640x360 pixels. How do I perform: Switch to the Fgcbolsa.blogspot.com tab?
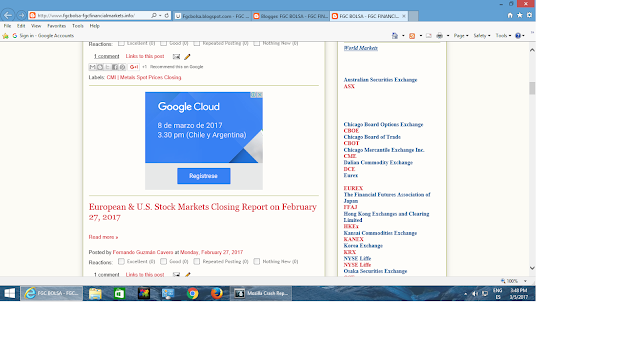tap(213, 16)
